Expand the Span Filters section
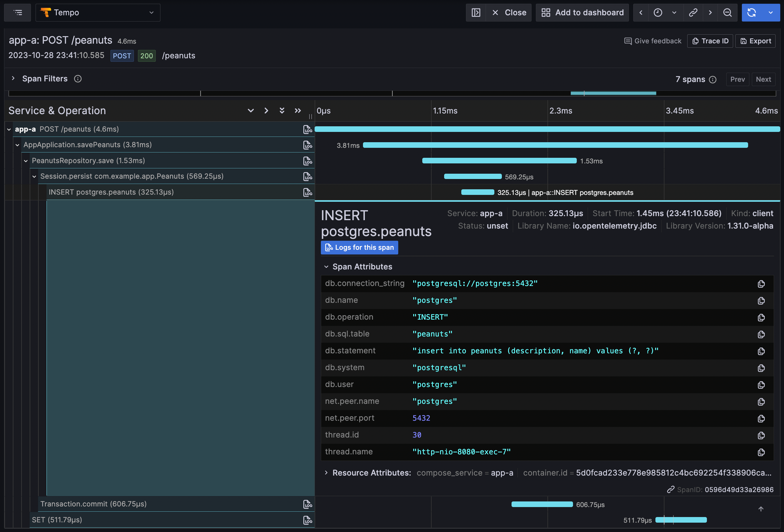The height and width of the screenshot is (532, 784). pos(13,79)
